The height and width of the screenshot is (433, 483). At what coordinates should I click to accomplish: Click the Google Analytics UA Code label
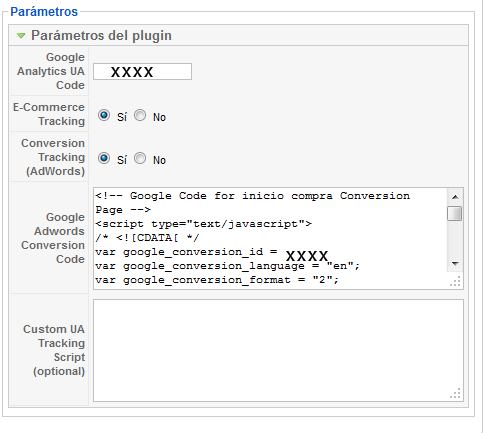tap(51, 71)
